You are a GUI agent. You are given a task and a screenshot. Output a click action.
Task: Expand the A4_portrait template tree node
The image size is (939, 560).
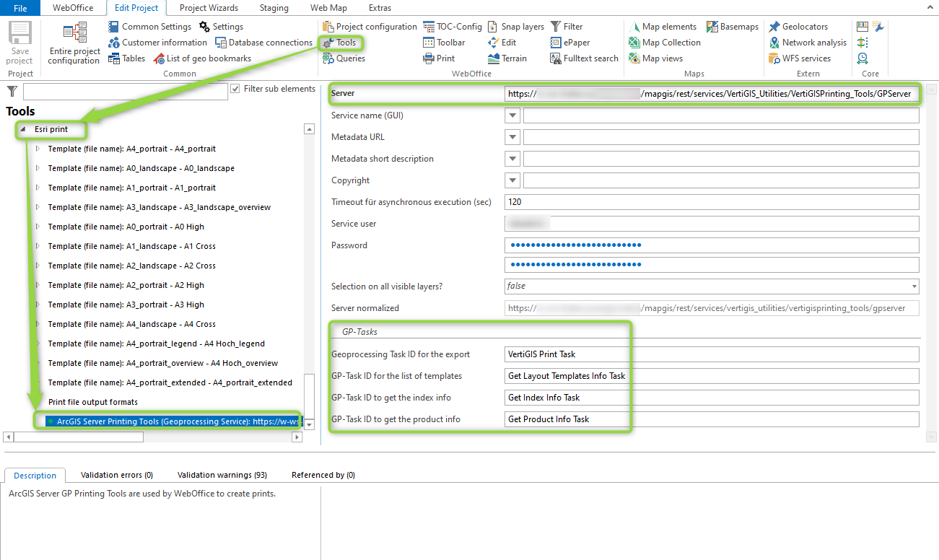click(38, 149)
